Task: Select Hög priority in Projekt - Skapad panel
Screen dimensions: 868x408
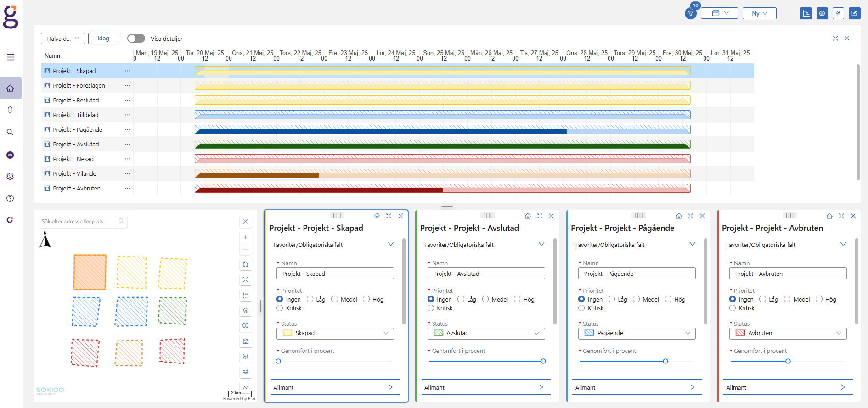Action: click(x=366, y=299)
